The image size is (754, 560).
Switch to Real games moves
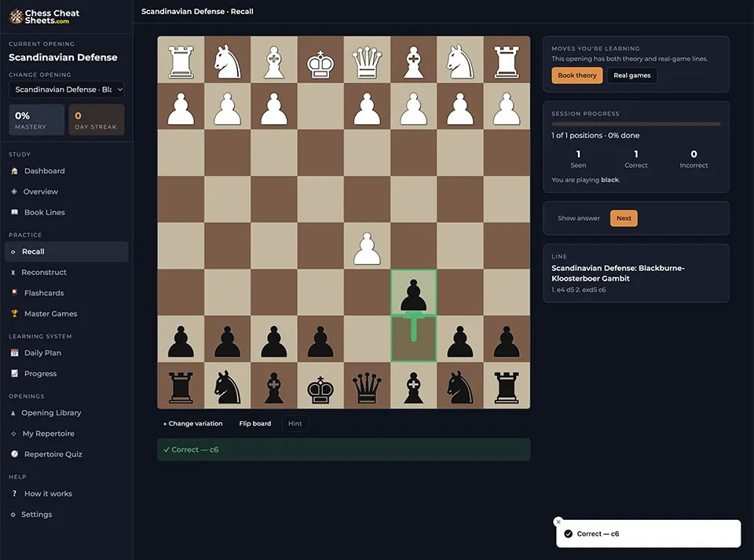point(631,75)
